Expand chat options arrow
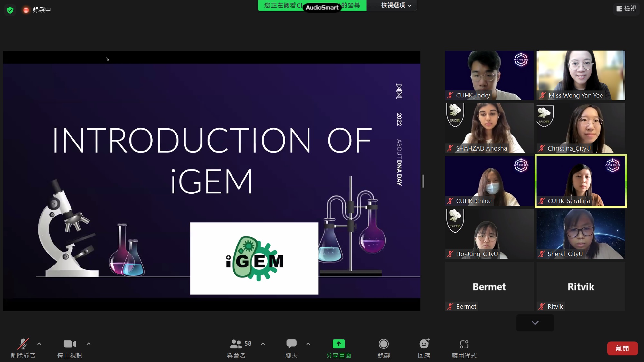 [x=308, y=344]
